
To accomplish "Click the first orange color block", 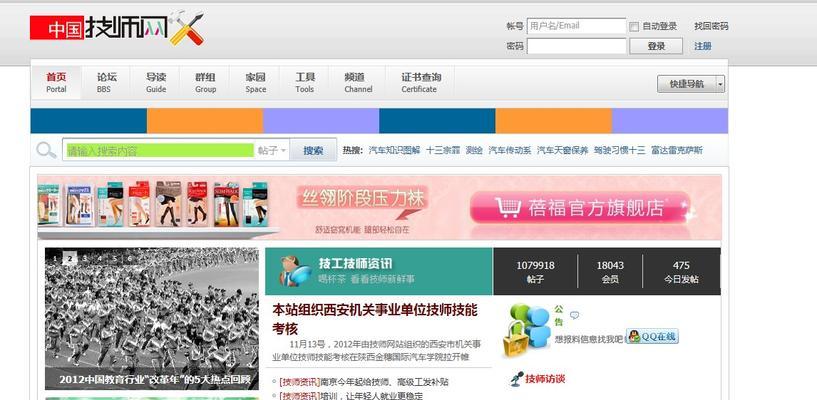I will point(205,121).
